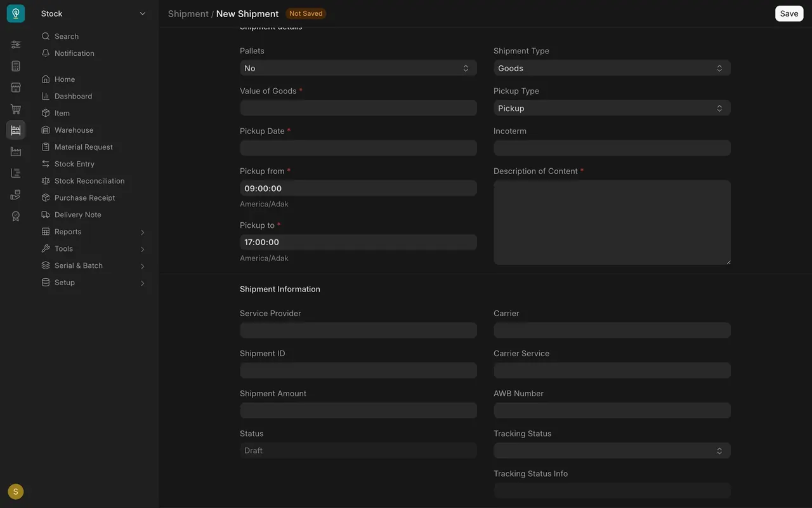The image size is (812, 508).
Task: Click the bell Notification icon
Action: click(46, 53)
